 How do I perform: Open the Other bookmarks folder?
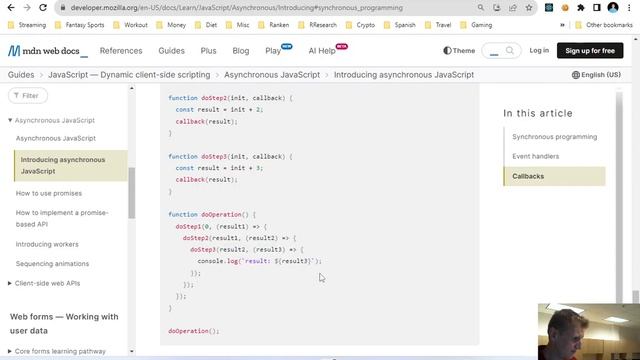[604, 25]
